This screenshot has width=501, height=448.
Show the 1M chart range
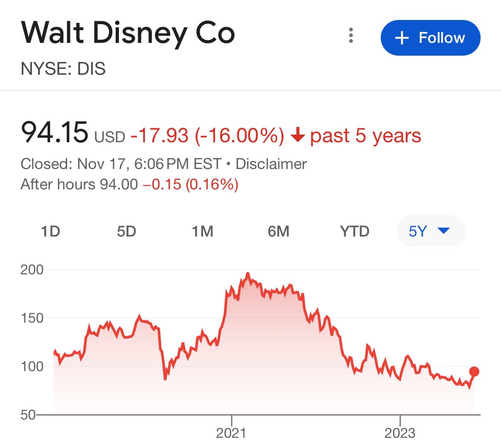[x=202, y=231]
